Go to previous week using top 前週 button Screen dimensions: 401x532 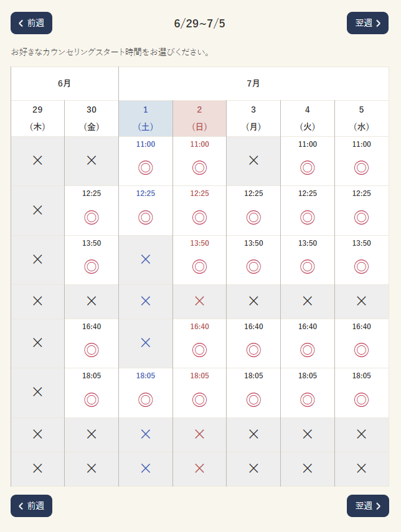(x=31, y=23)
